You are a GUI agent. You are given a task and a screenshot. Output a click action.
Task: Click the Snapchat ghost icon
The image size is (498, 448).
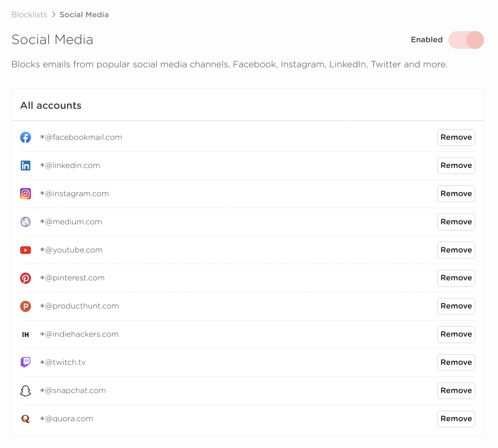click(x=25, y=391)
